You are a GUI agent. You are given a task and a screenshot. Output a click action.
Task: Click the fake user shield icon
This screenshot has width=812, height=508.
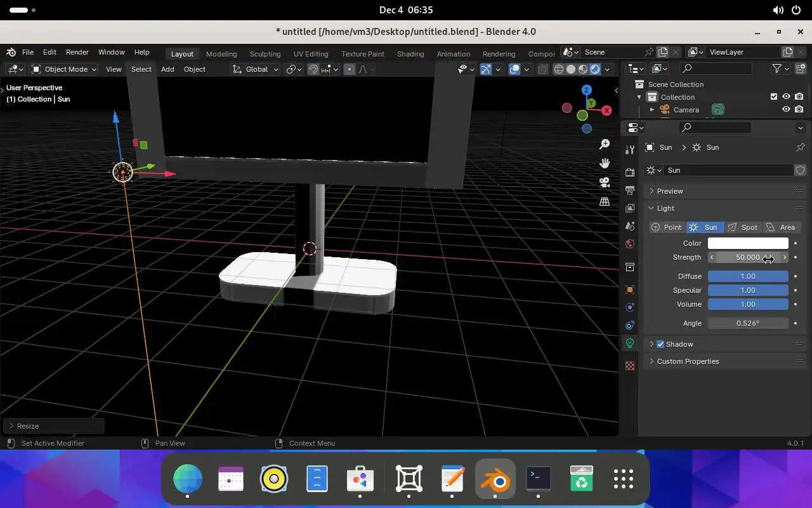click(x=800, y=170)
